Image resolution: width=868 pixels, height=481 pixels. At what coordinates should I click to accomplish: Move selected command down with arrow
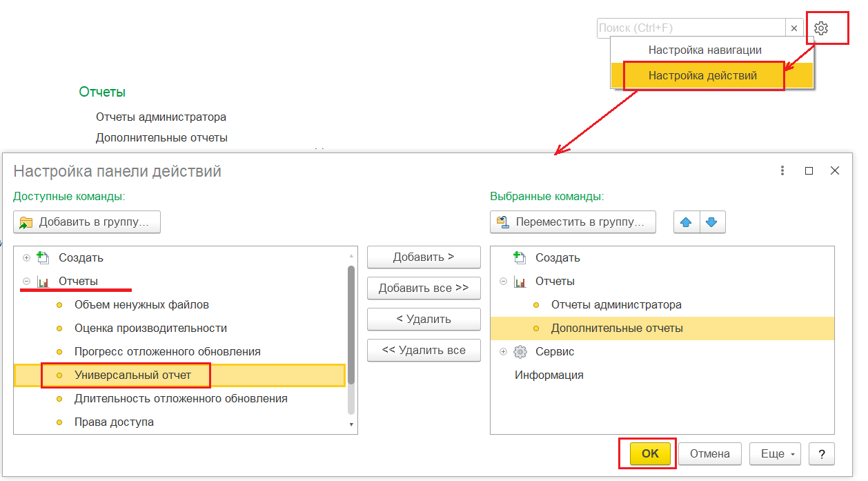(x=712, y=222)
